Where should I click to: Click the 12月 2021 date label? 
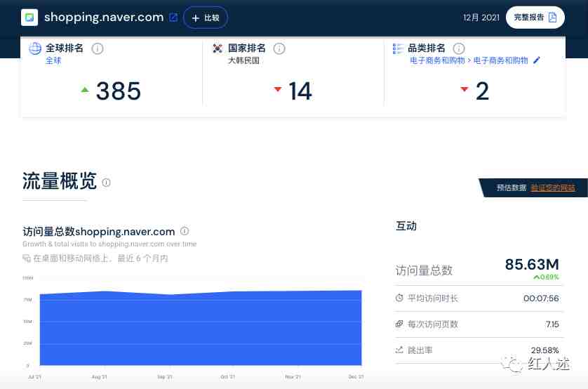[x=481, y=18]
